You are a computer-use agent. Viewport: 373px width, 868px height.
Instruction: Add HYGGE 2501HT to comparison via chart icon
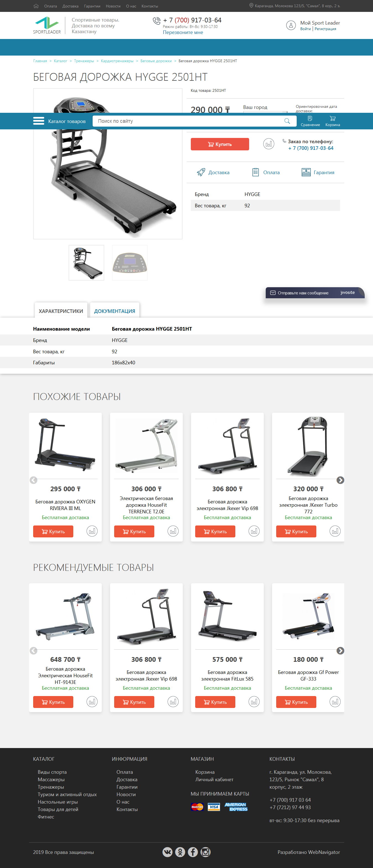click(x=268, y=144)
